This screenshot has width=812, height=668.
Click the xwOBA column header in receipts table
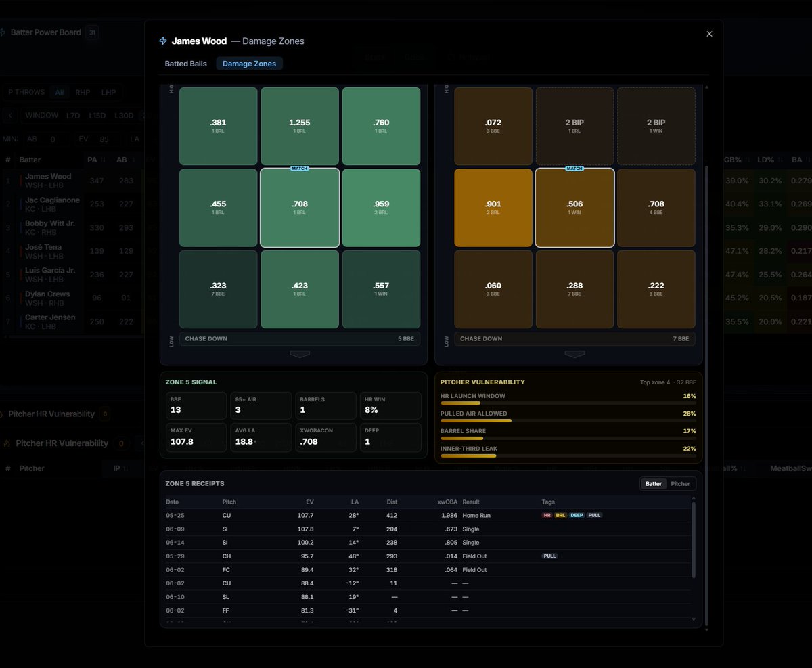[x=447, y=502]
